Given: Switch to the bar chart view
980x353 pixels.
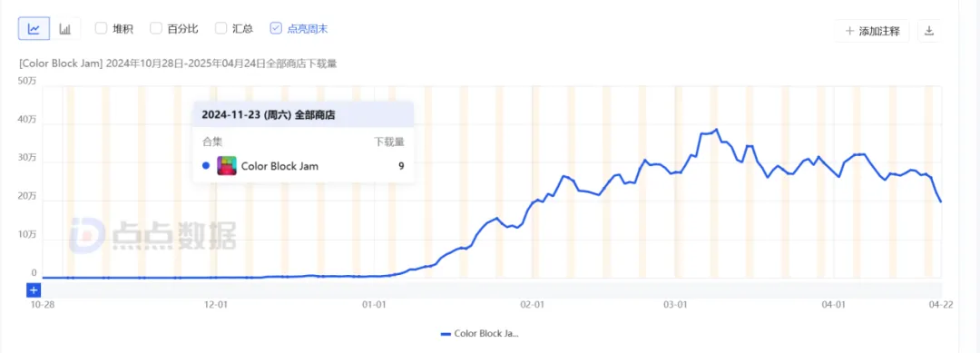Looking at the screenshot, I should [65, 29].
